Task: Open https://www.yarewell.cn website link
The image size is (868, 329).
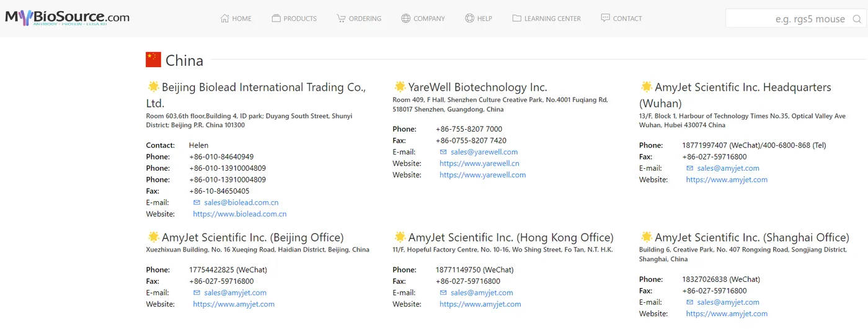Action: pos(479,164)
